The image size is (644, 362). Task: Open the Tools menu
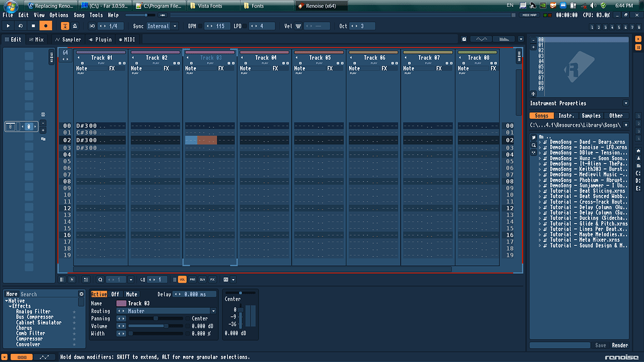[96, 15]
